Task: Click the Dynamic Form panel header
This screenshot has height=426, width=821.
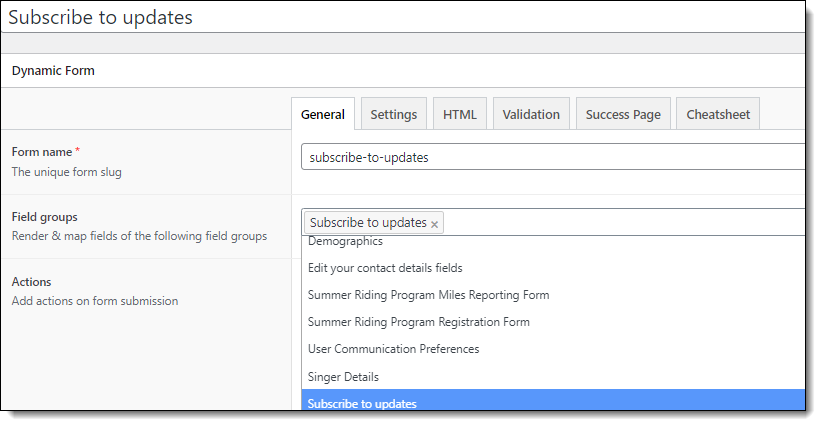Action: (53, 71)
